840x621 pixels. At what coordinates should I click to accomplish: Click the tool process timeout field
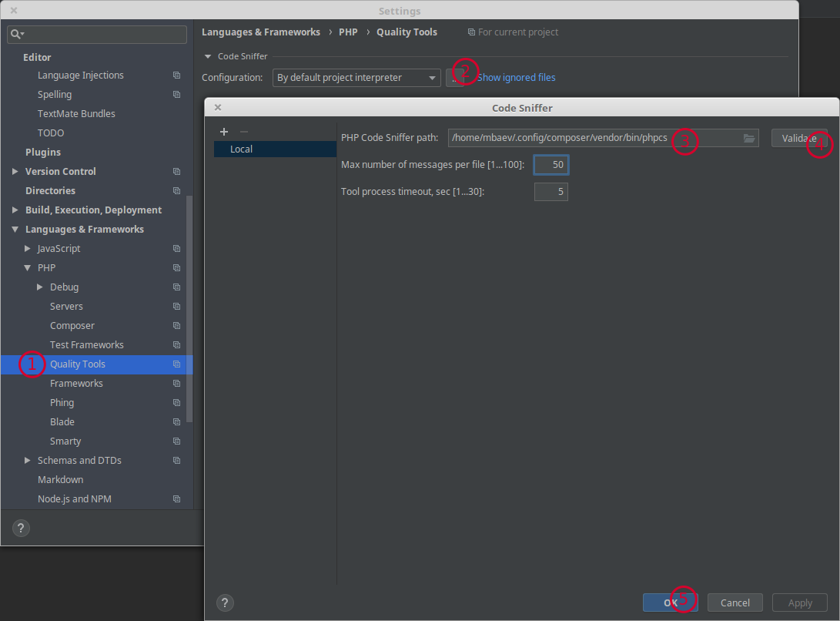551,192
